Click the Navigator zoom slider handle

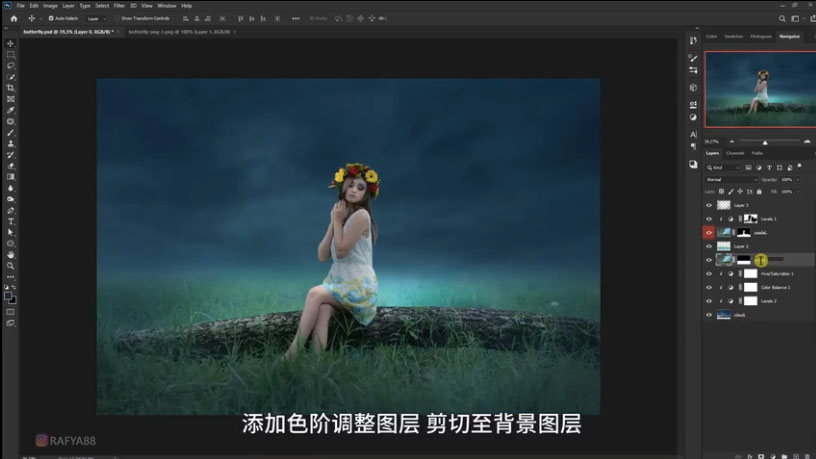point(765,143)
